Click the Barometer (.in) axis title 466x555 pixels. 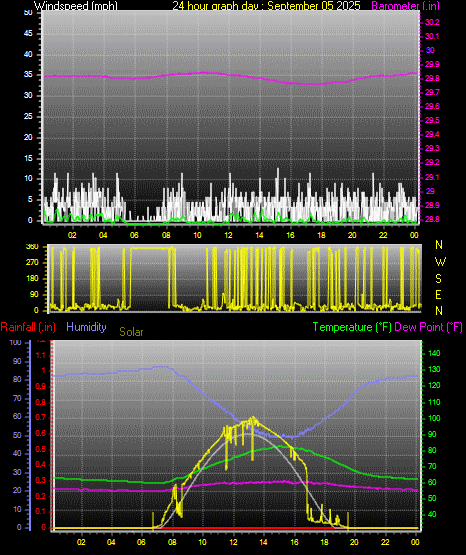point(405,5)
